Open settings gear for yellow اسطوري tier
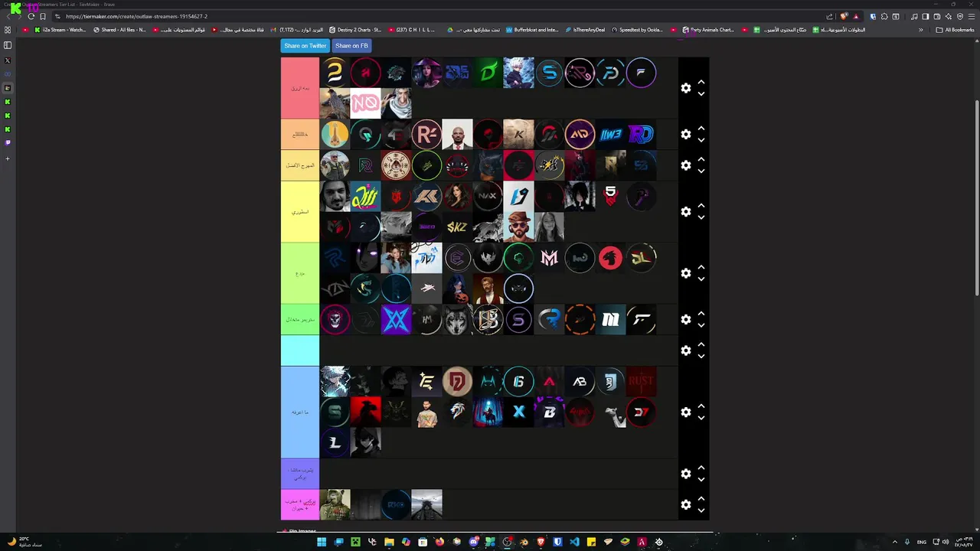The width and height of the screenshot is (980, 551). (686, 211)
